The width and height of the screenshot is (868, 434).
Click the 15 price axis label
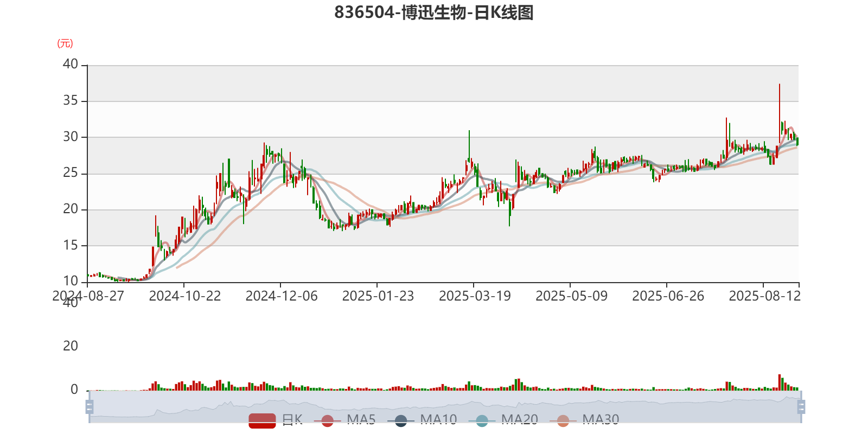(71, 245)
